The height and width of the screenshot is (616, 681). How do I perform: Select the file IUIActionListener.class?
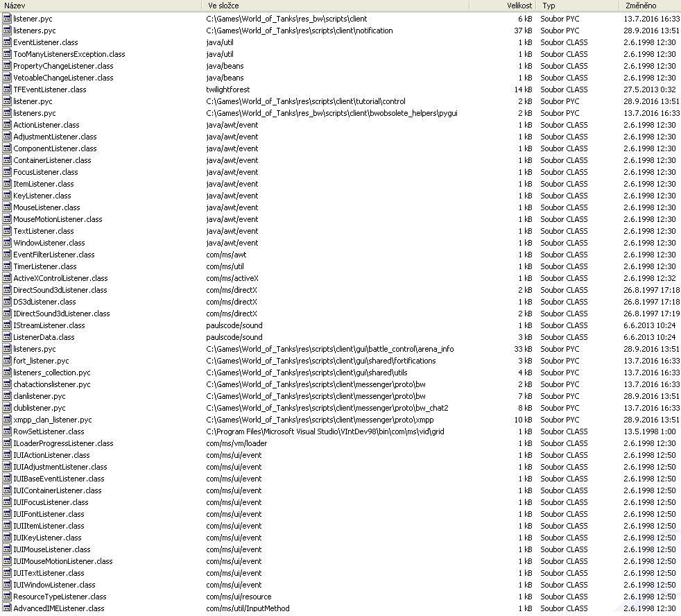[51, 455]
